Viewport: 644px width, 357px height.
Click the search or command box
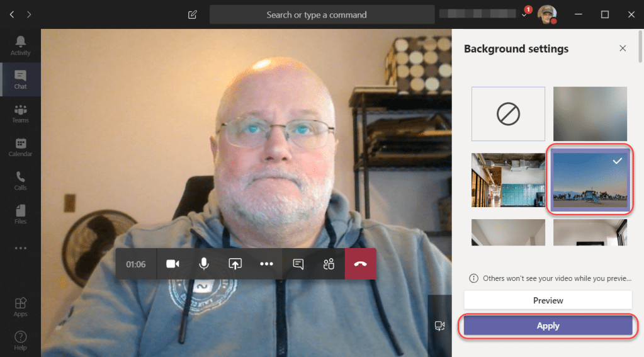pos(322,14)
